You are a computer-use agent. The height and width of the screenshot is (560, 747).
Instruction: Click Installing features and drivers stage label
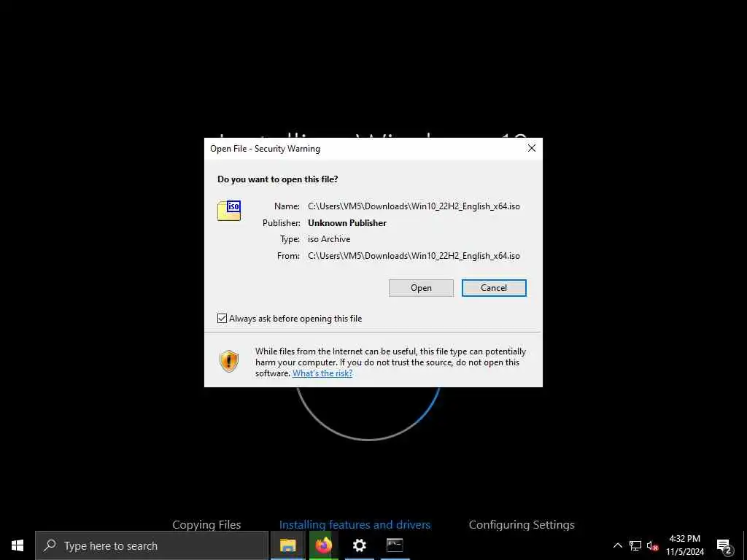click(x=355, y=525)
